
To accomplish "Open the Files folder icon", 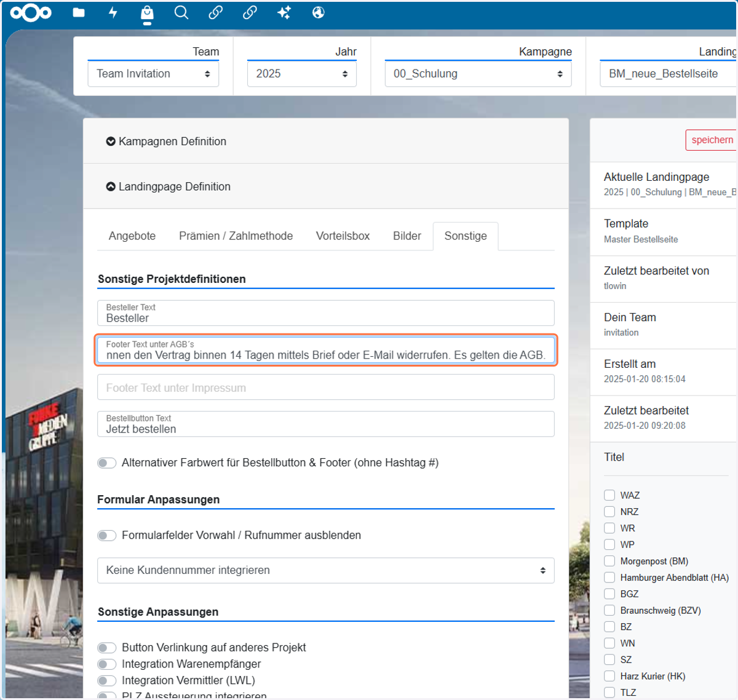I will pyautogui.click(x=79, y=12).
